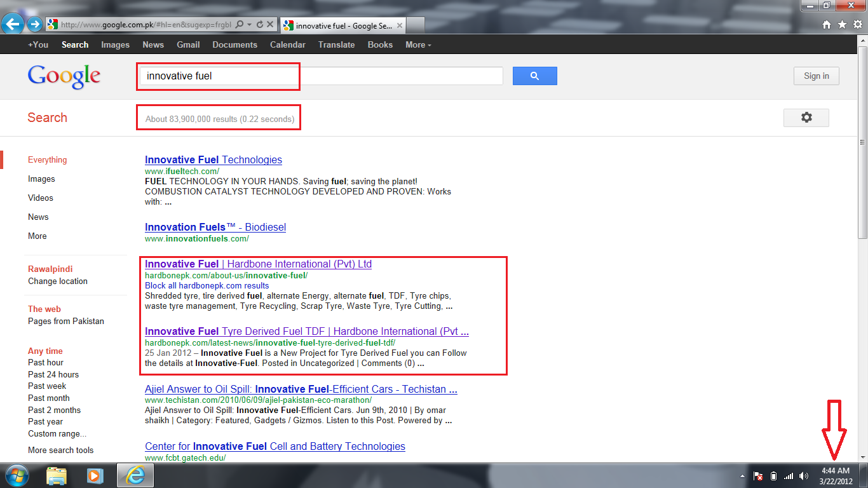The height and width of the screenshot is (488, 868).
Task: Click the 'About 83,900,000 results' text
Action: coord(220,119)
